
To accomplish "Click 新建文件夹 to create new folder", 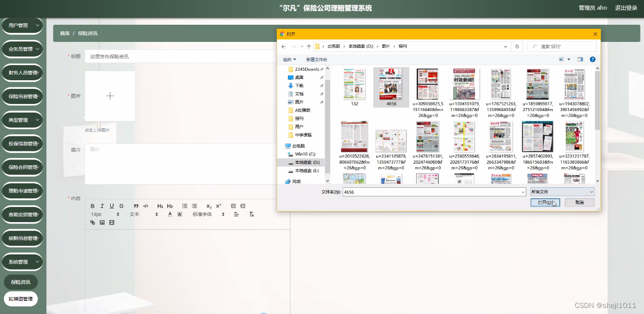I will pos(317,60).
